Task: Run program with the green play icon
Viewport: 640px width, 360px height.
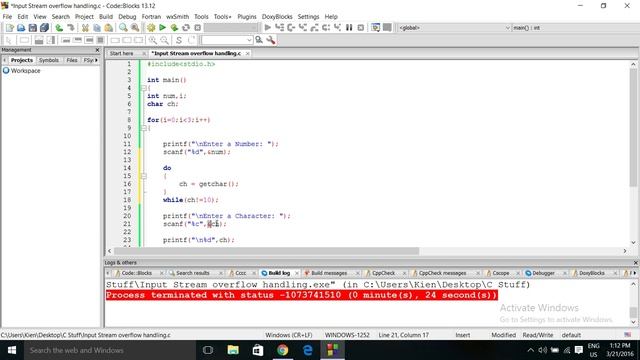Action: [162, 28]
